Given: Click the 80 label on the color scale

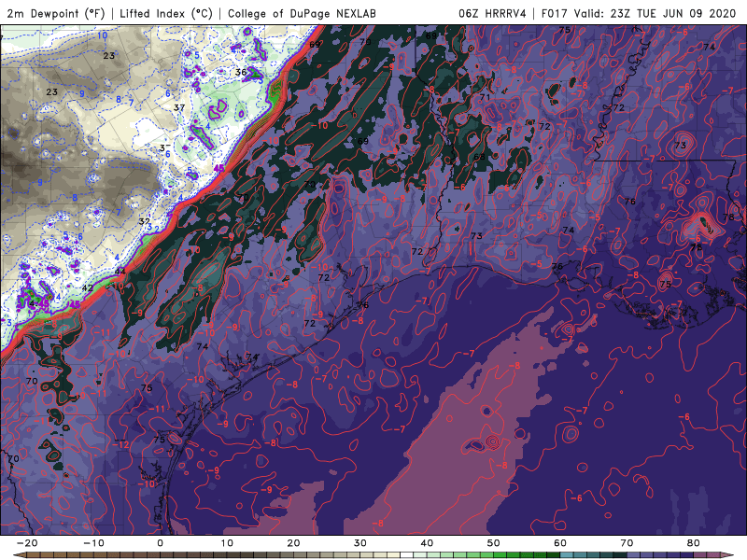Looking at the screenshot, I should (694, 543).
